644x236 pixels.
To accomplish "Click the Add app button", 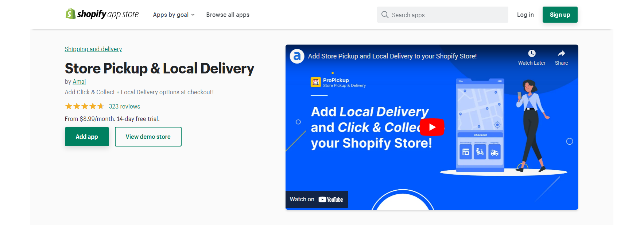I will point(87,137).
